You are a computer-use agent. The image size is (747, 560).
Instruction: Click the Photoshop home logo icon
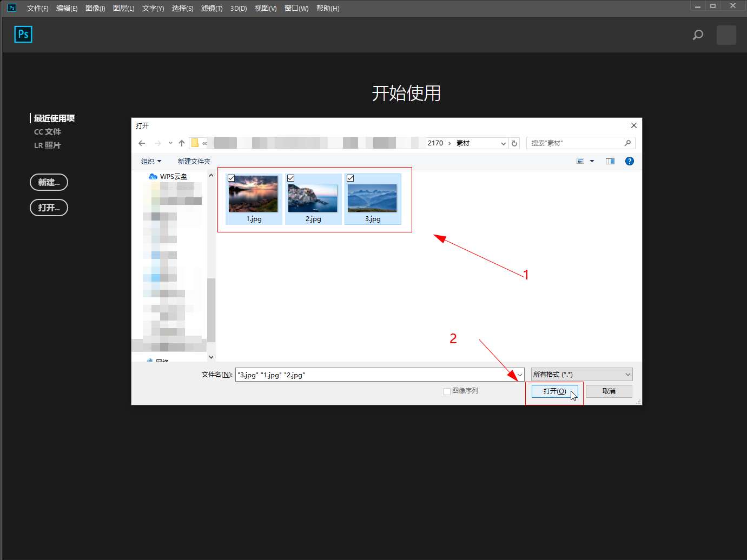(23, 34)
